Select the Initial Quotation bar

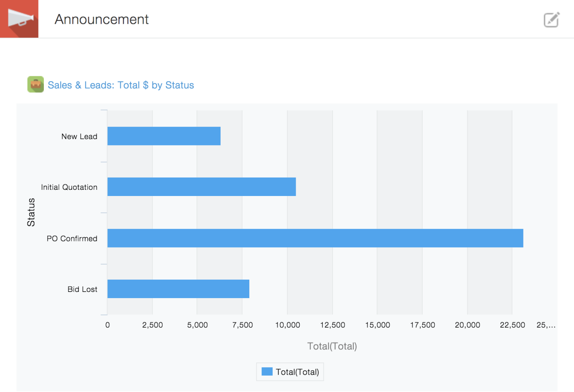(x=202, y=187)
